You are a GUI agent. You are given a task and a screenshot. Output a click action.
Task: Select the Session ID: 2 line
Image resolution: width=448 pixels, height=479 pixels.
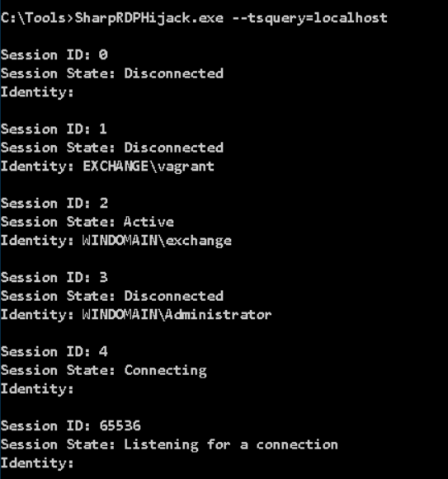(x=54, y=204)
